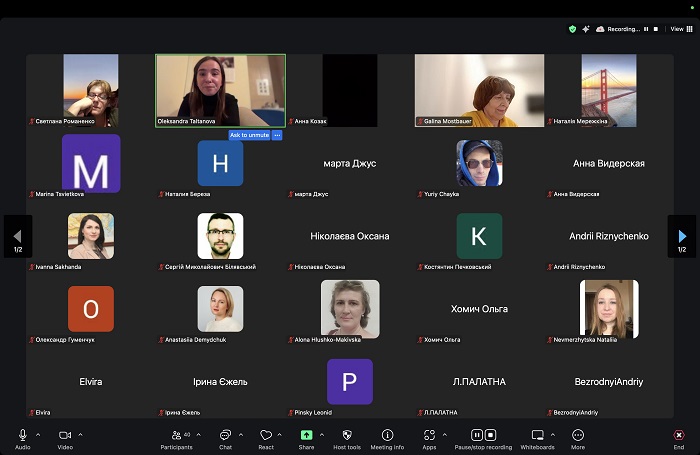700x455 pixels.
Task: Pause the recording in the bottom toolbar
Action: click(477, 435)
